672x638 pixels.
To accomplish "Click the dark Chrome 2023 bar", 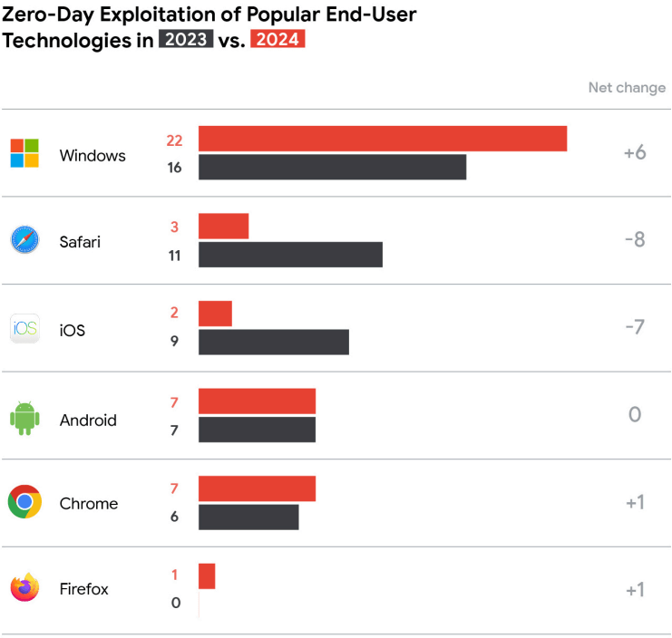I will click(248, 517).
